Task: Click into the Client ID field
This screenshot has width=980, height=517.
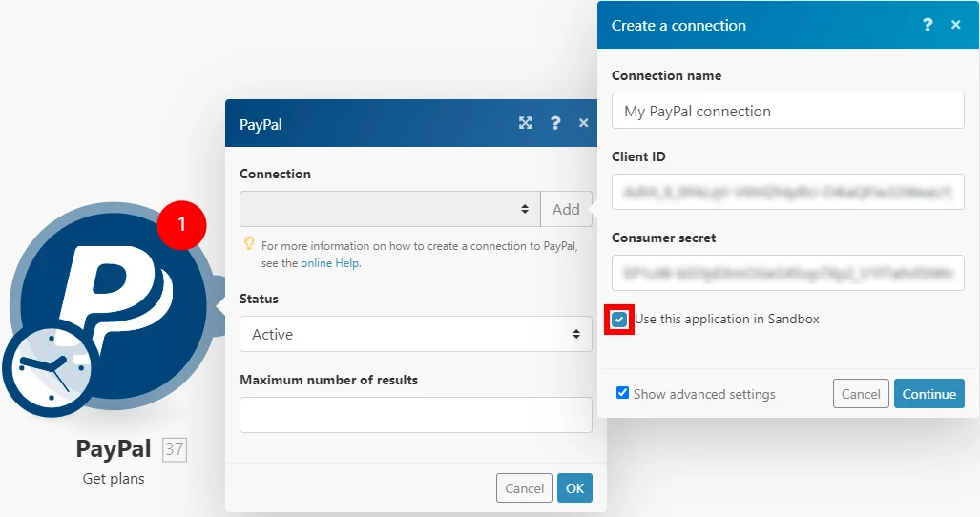Action: point(787,192)
